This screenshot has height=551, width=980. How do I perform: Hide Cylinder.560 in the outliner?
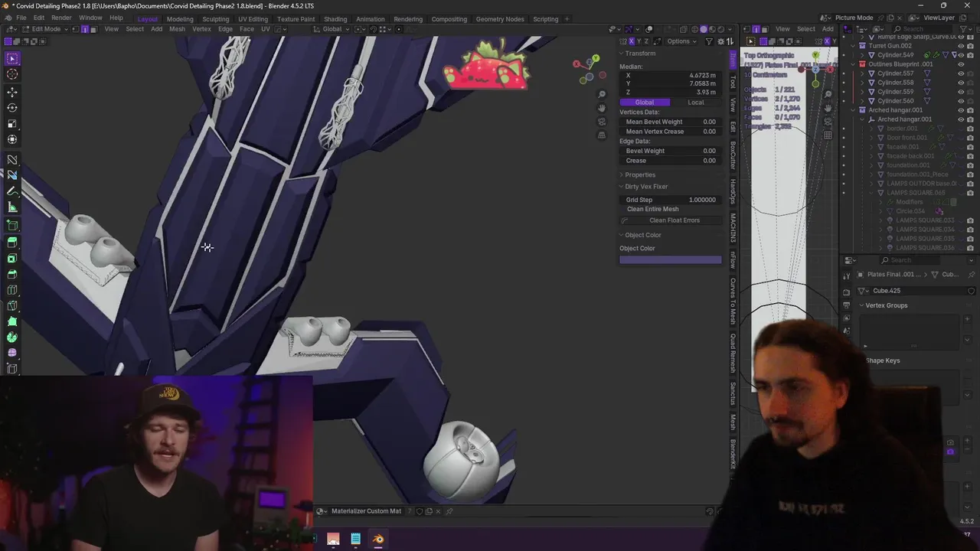coord(961,101)
